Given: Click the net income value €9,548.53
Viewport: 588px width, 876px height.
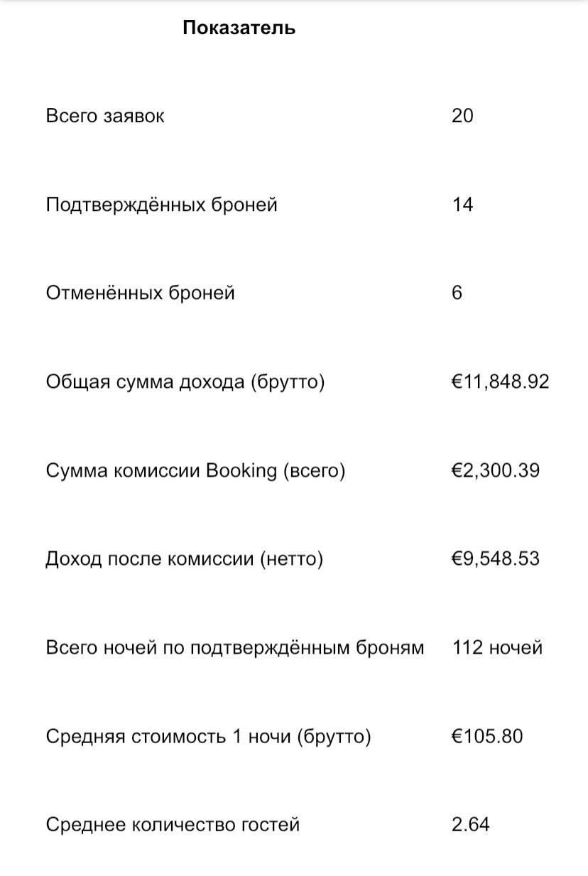Looking at the screenshot, I should click(495, 559).
